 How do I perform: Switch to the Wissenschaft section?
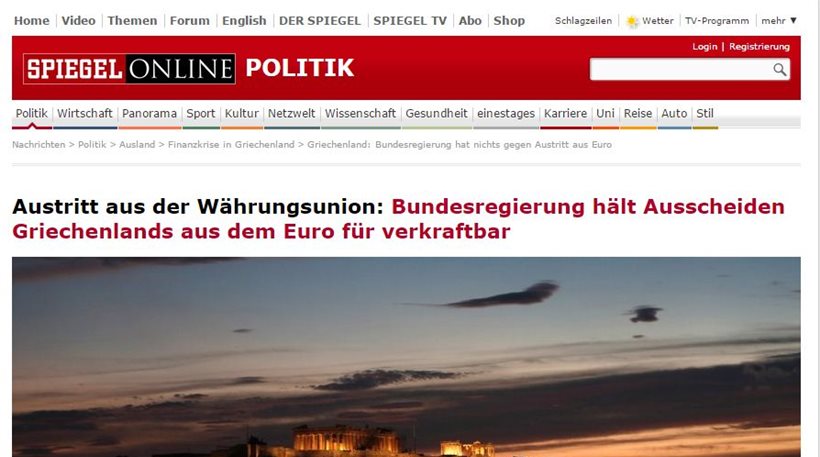click(x=360, y=113)
